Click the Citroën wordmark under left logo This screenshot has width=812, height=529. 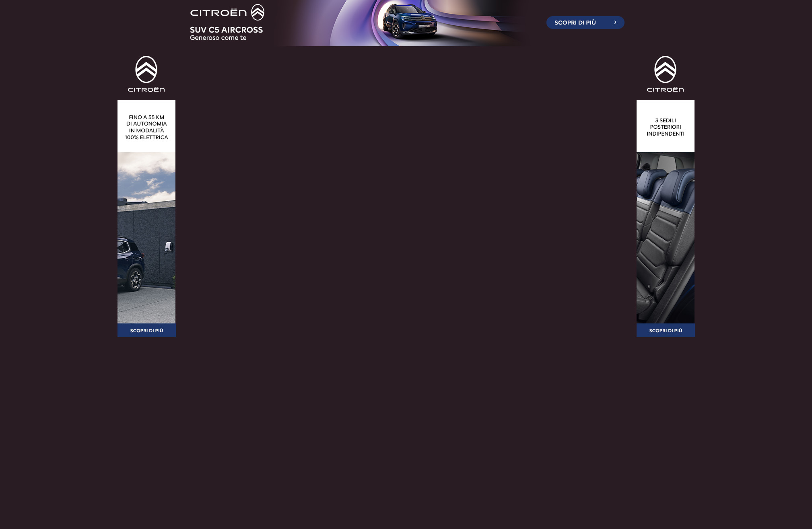146,89
